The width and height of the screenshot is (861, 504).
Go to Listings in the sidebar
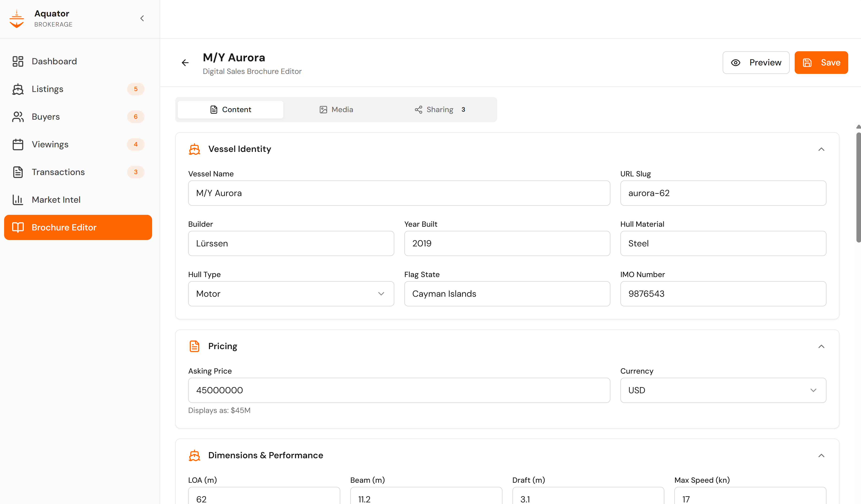click(x=48, y=89)
